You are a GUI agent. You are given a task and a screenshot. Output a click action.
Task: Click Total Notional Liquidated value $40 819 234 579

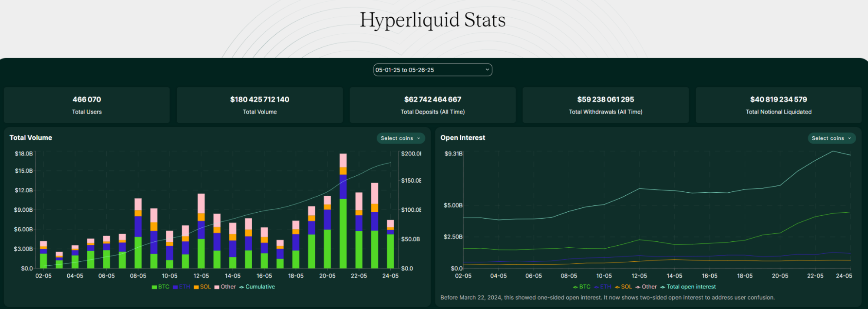pos(779,99)
